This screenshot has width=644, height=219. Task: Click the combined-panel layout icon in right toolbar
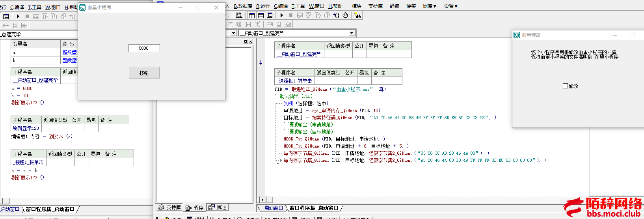pos(270,15)
